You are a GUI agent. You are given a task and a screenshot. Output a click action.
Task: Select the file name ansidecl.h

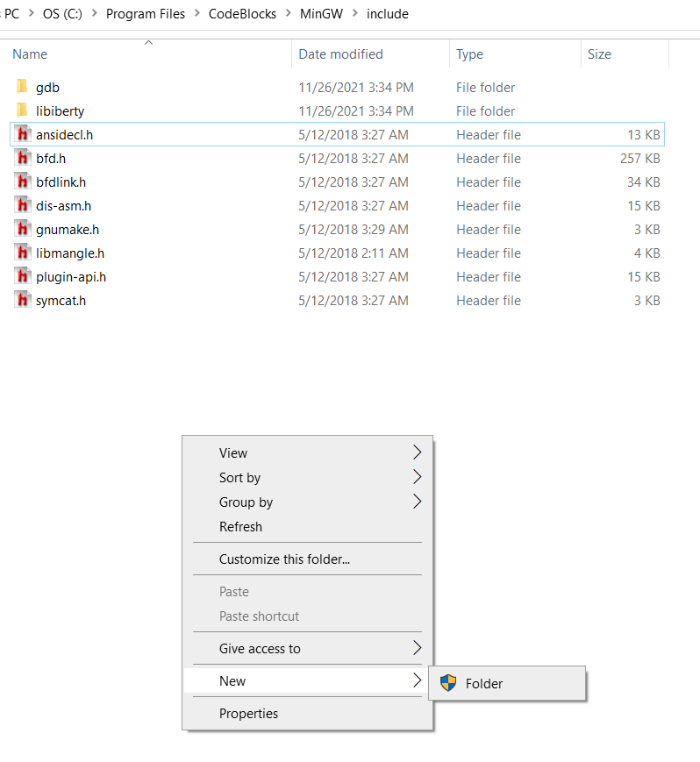(64, 135)
